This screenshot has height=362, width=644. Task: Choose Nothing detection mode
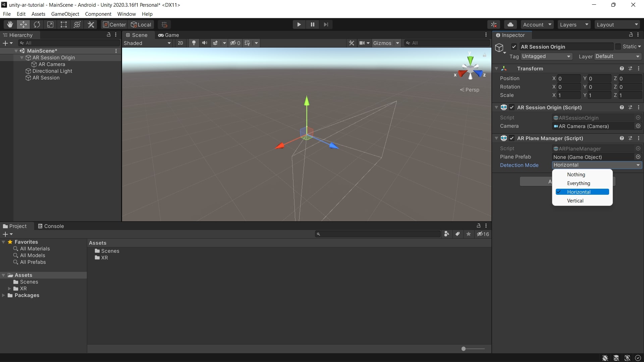point(582,175)
